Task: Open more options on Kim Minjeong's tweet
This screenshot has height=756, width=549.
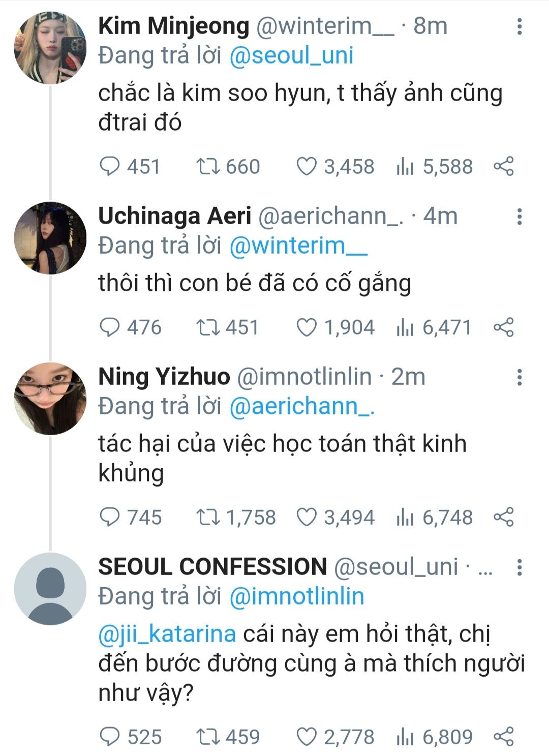Action: coord(519,26)
